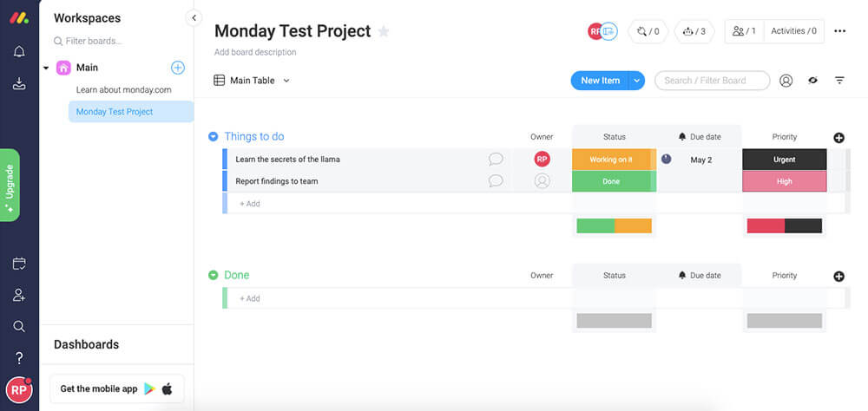Open Learn about monday.com board
This screenshot has height=411, width=868.
pyautogui.click(x=123, y=89)
